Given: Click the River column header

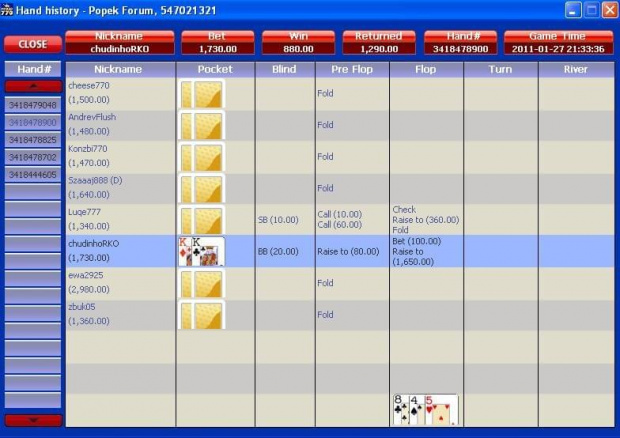Looking at the screenshot, I should click(x=576, y=69).
